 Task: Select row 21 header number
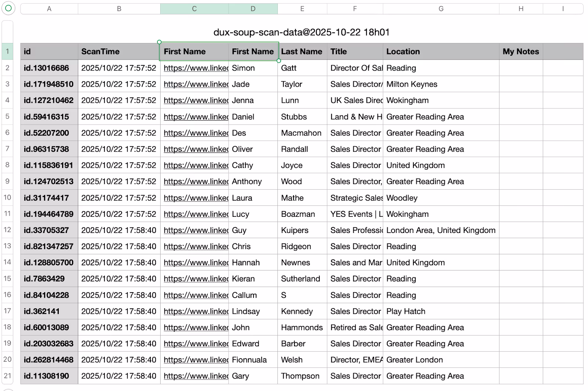tap(7, 376)
